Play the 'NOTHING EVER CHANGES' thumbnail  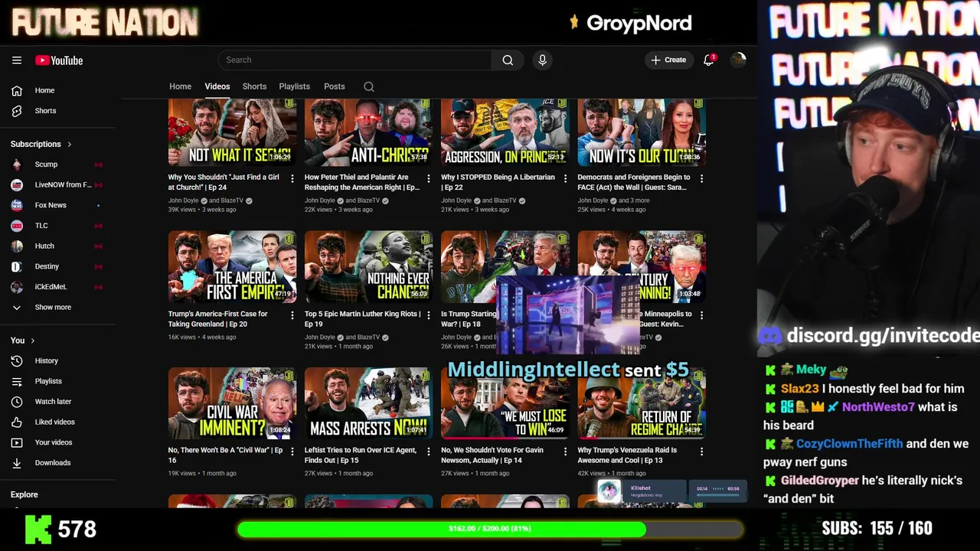(x=368, y=266)
